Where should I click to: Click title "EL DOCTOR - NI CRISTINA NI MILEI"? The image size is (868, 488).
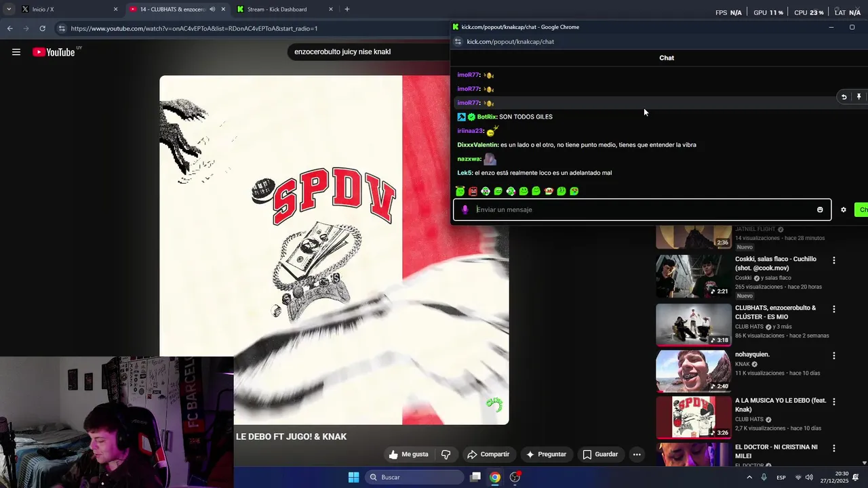tap(776, 451)
